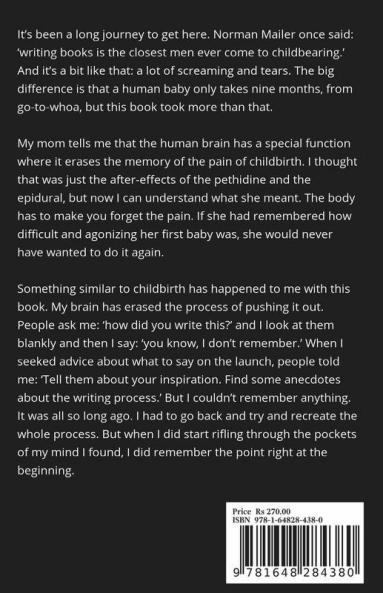Click the 'Price Rs 270.00' label
This screenshot has width=383, height=593.
262,512
